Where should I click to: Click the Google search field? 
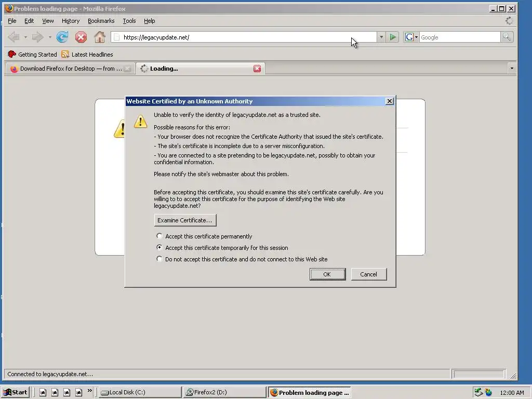[x=460, y=37]
